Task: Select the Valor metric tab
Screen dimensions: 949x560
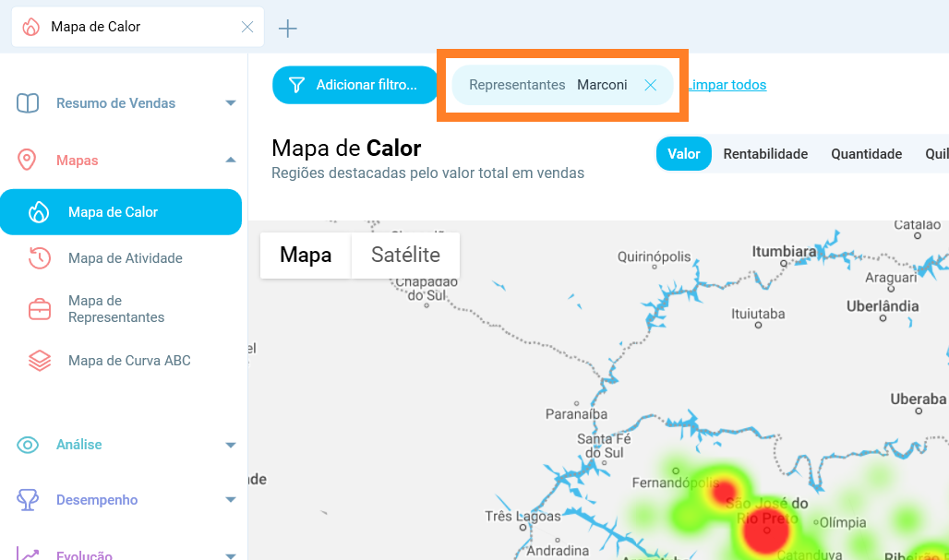Action: pos(684,153)
